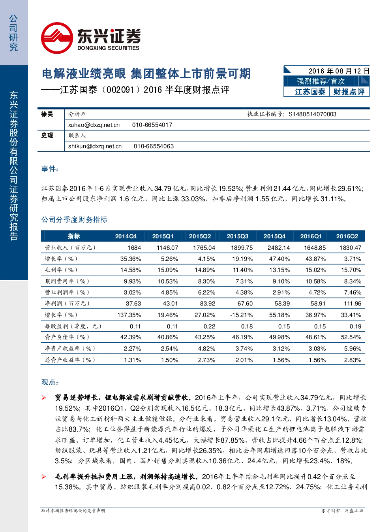The height and width of the screenshot is (532, 392).
Task: Click the 每股盈利（季度，元）row label
Action: (73, 326)
